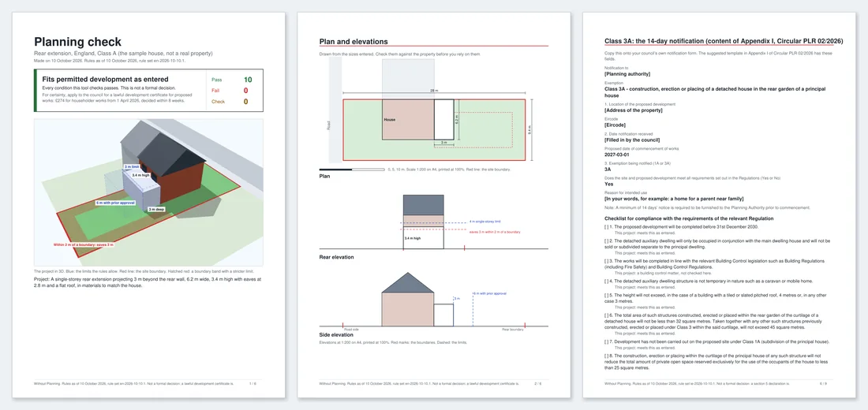The width and height of the screenshot is (868, 410).
Task: Click the '[Planning authority]' field
Action: [627, 73]
